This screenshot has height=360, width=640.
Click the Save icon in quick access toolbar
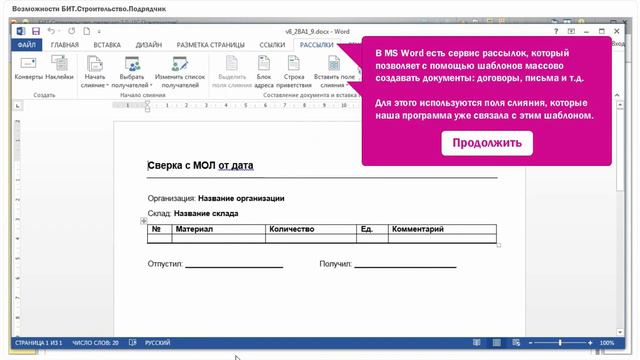point(36,31)
